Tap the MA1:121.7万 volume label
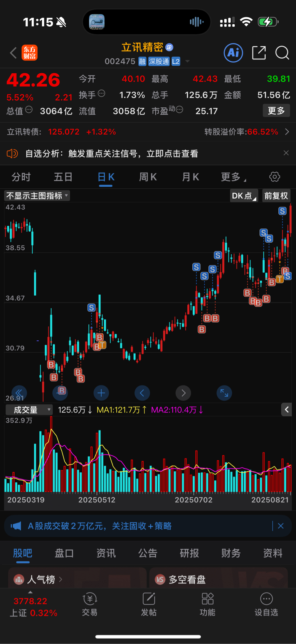Screen dimensions: 296x644 click(x=121, y=410)
